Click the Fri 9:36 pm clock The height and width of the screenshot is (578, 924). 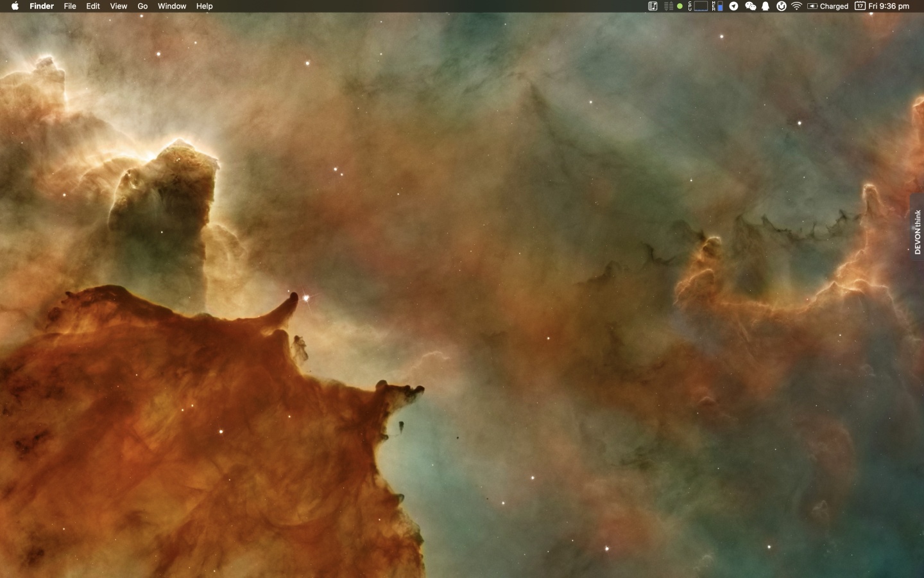(889, 6)
